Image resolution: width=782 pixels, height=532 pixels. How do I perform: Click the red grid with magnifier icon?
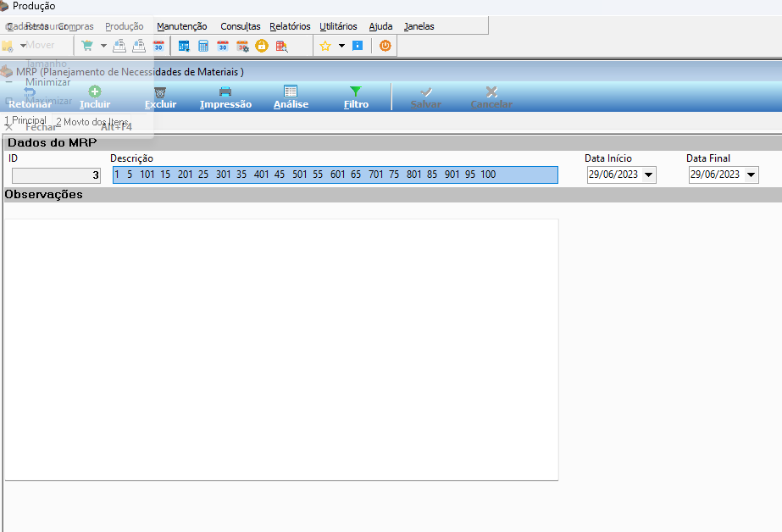281,46
